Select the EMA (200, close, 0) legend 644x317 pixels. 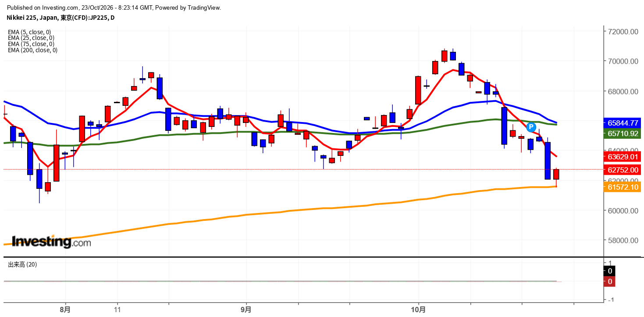[x=32, y=50]
